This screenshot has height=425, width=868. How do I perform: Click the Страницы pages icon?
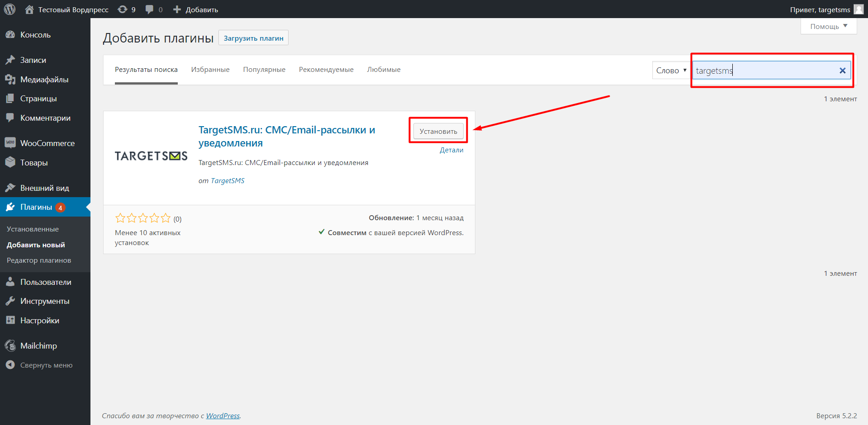point(10,99)
